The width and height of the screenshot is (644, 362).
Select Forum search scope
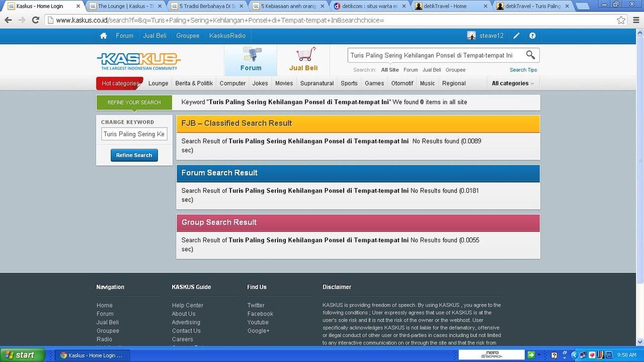(x=411, y=70)
